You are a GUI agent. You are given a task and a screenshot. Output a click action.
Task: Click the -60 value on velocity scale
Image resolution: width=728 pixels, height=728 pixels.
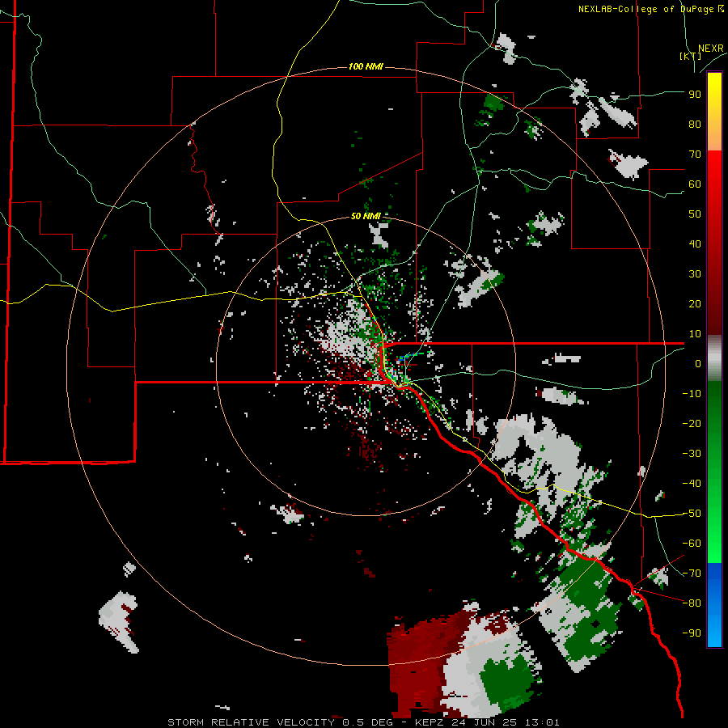pyautogui.click(x=692, y=544)
